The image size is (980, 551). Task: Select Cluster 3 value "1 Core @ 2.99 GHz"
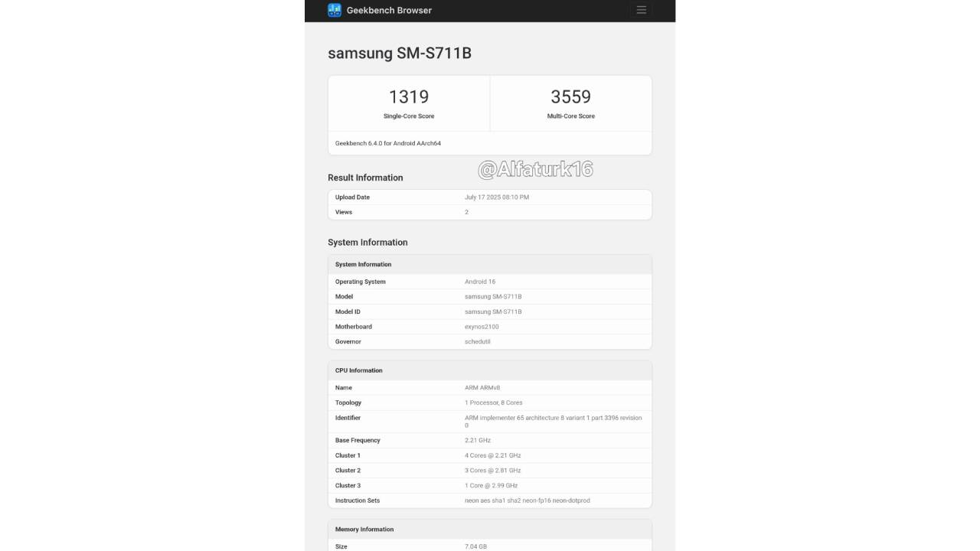click(492, 485)
